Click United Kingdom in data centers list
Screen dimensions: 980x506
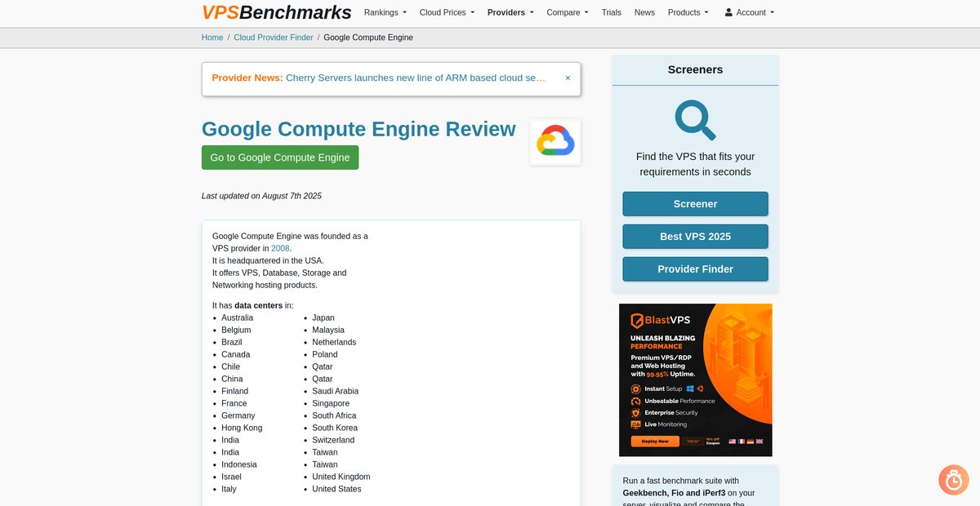coord(341,477)
